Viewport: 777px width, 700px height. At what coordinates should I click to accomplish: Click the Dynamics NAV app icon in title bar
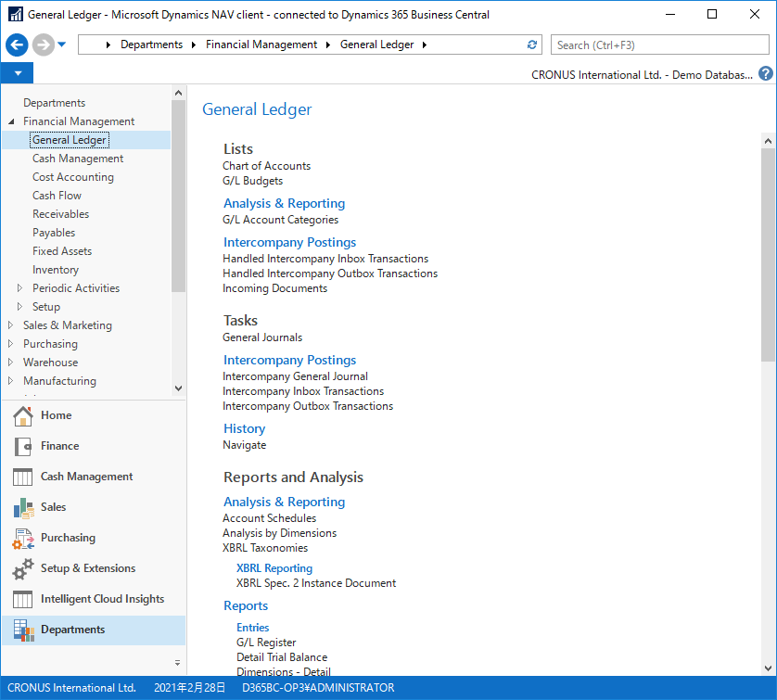click(16, 14)
